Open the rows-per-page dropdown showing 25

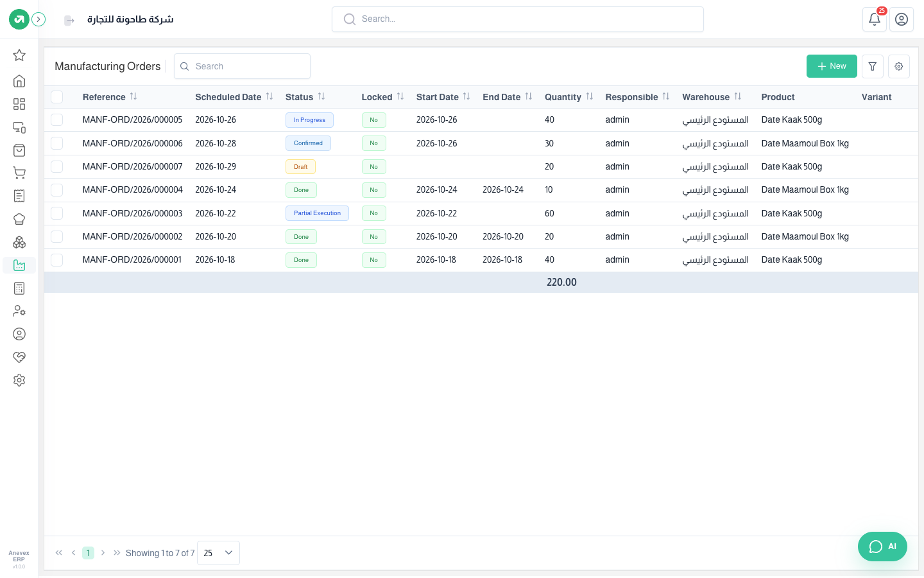(218, 553)
